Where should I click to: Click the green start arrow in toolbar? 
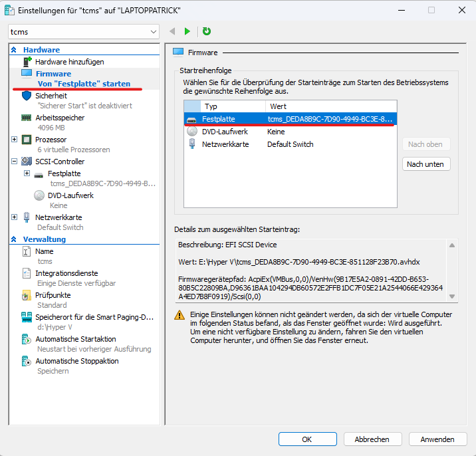point(187,31)
